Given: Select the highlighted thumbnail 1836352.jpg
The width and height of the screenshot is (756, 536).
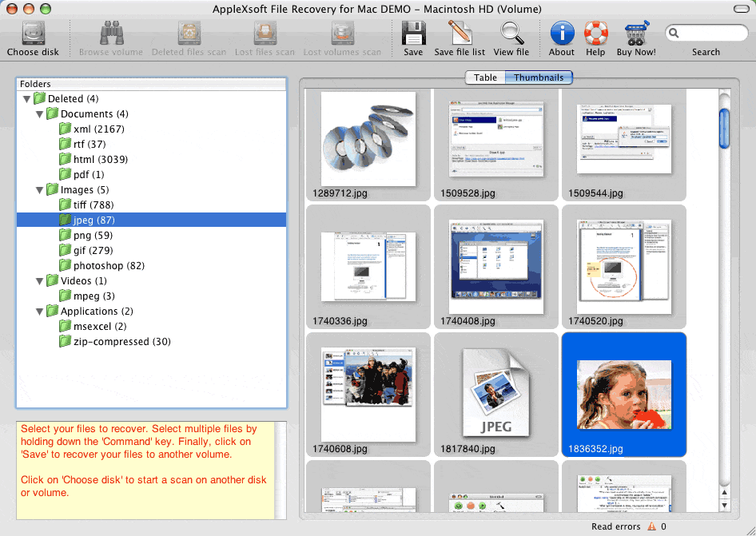Looking at the screenshot, I should coord(624,395).
